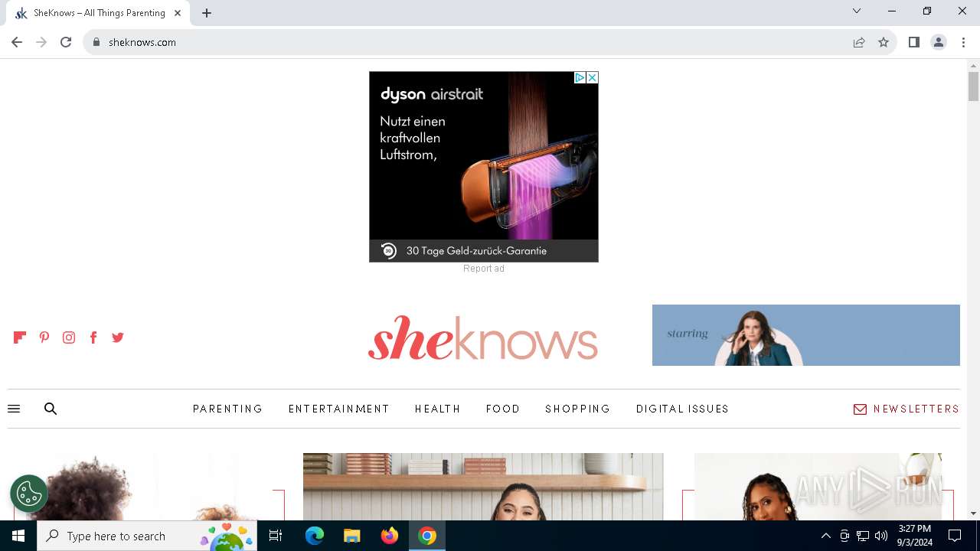Close the SheKnows tab
The height and width of the screenshot is (551, 980).
click(178, 13)
